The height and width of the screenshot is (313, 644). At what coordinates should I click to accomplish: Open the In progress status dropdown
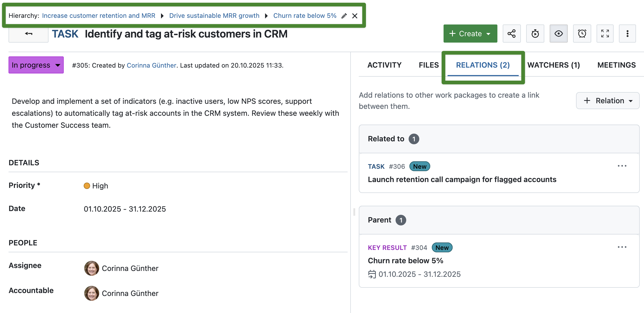[36, 65]
